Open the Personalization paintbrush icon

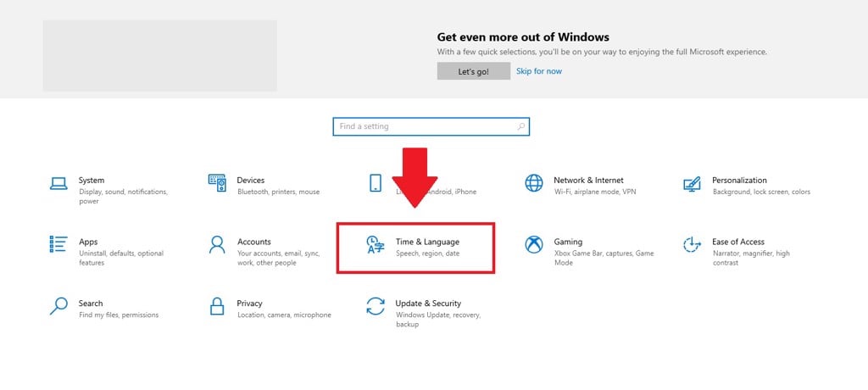[692, 183]
